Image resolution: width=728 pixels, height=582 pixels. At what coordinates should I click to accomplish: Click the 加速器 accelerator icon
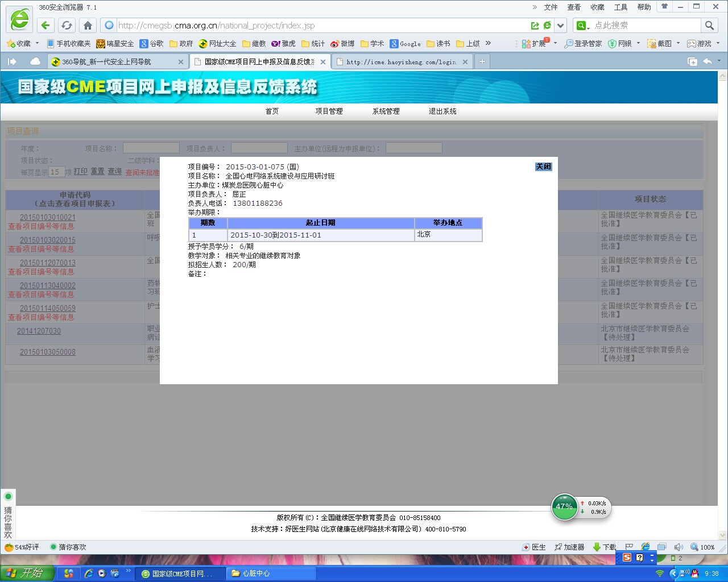(569, 547)
